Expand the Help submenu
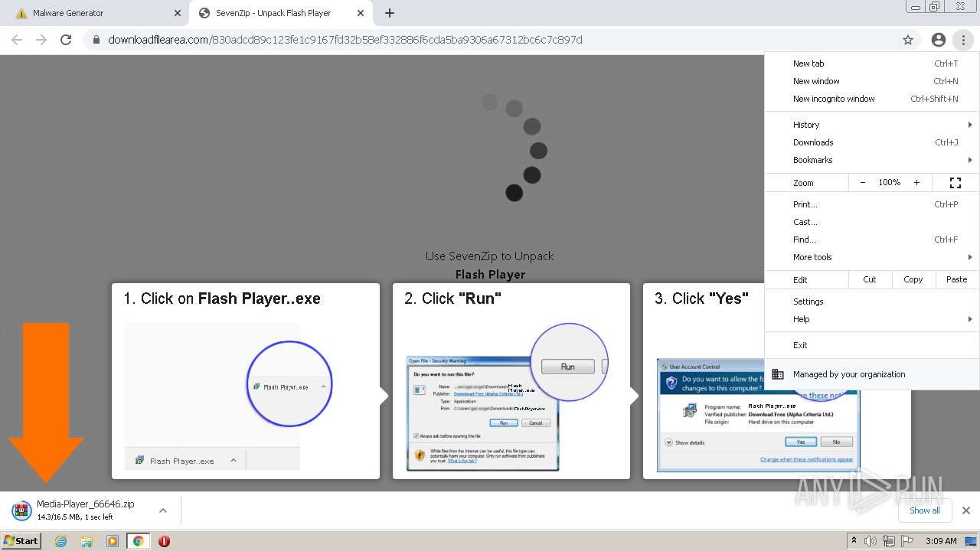This screenshot has width=980, height=551. click(871, 319)
